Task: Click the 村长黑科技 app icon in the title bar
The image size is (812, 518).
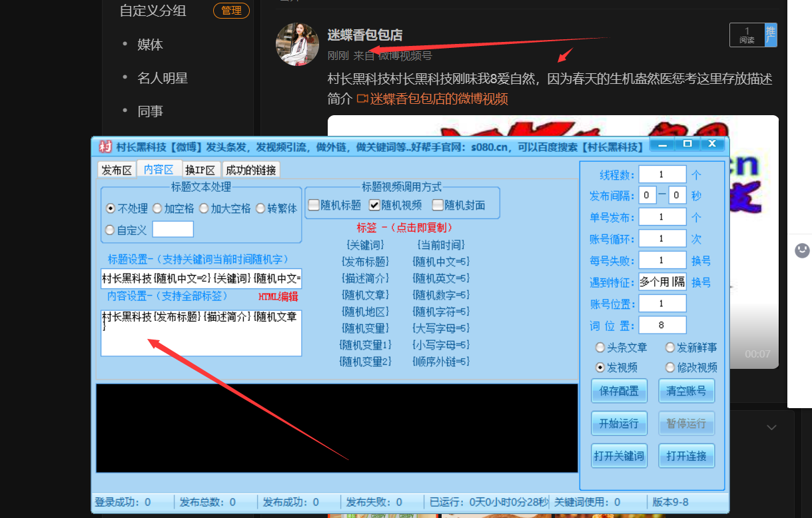Action: coord(105,144)
